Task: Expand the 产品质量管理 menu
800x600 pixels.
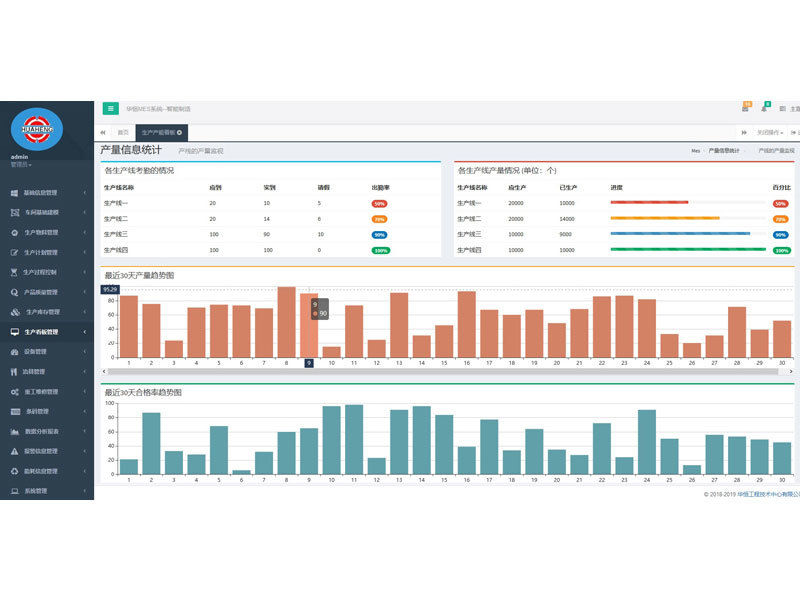Action: coord(47,292)
